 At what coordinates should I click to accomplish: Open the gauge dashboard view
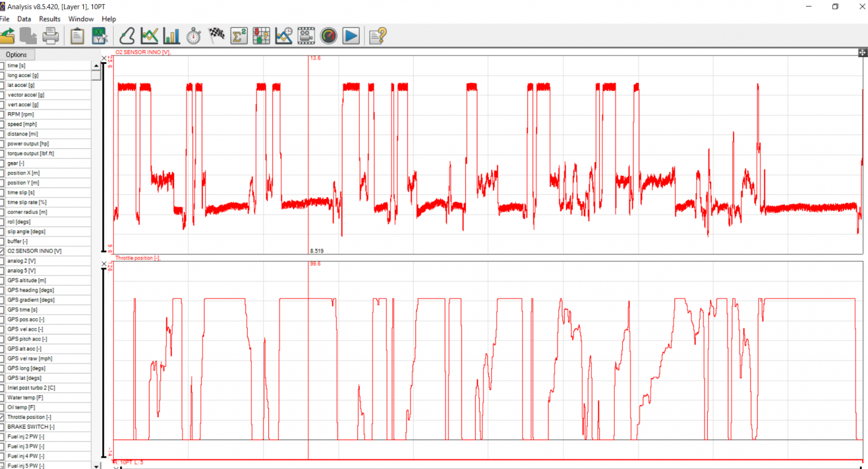click(329, 36)
